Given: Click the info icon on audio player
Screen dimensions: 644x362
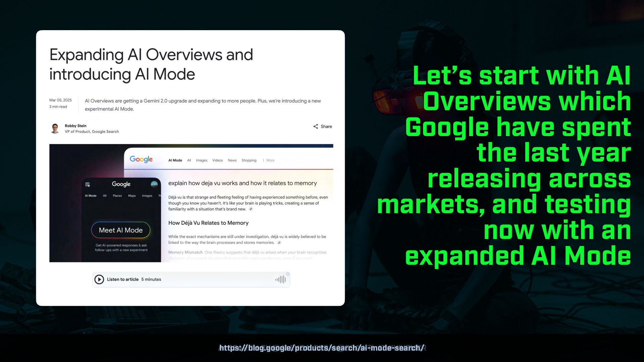Looking at the screenshot, I should (x=288, y=274).
